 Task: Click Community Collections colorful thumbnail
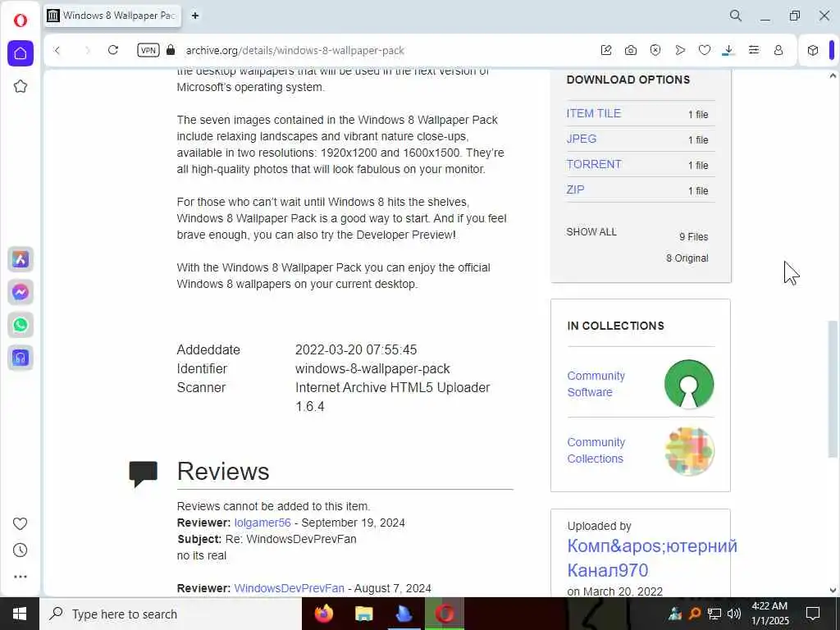click(x=689, y=450)
